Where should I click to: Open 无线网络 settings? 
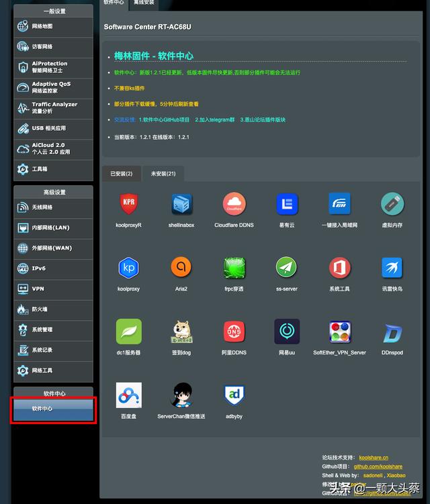[54, 207]
